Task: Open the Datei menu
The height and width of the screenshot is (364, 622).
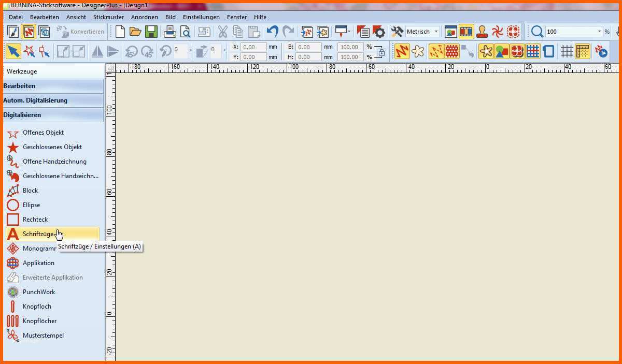Action: pos(16,17)
